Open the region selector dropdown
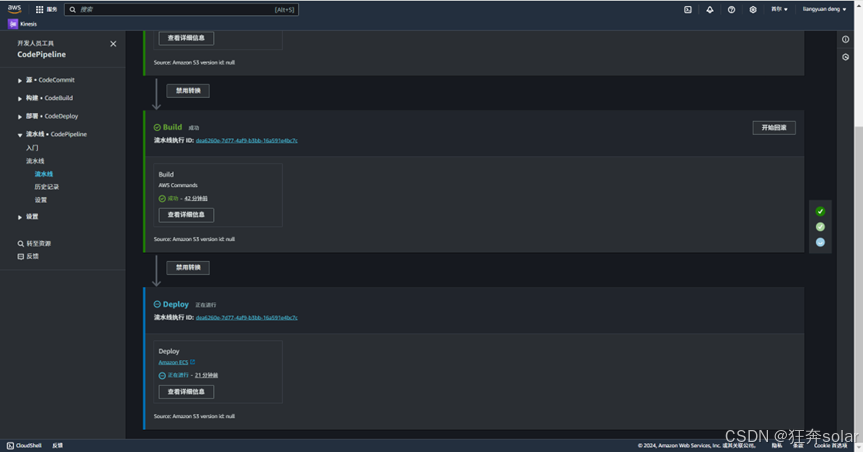The image size is (863, 452). coord(779,9)
